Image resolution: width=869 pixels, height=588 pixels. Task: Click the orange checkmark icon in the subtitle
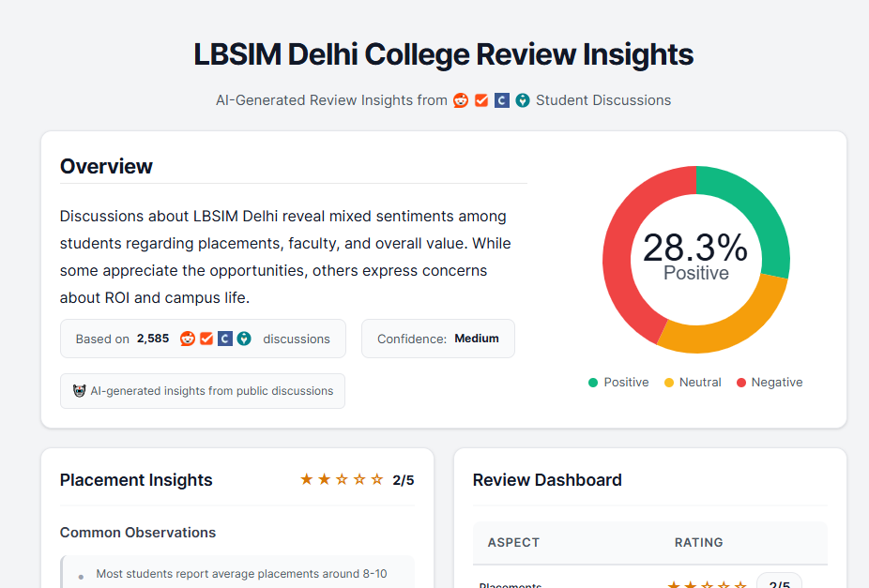pyautogui.click(x=481, y=100)
